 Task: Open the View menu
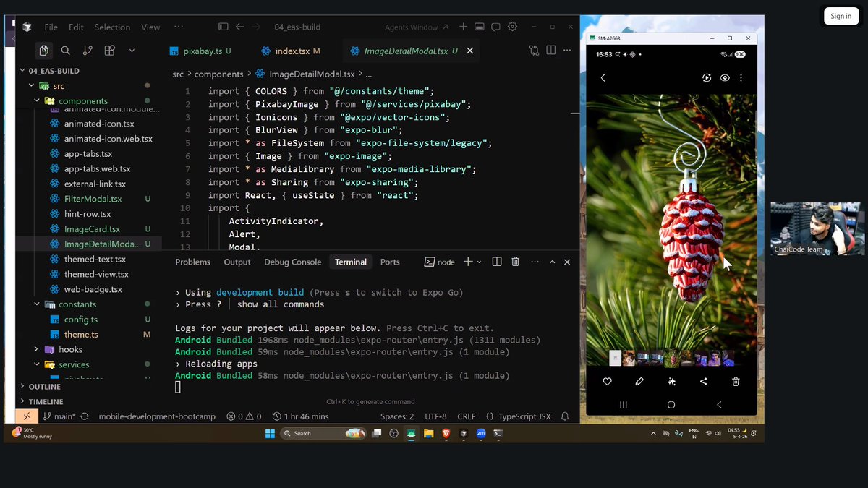coord(150,27)
